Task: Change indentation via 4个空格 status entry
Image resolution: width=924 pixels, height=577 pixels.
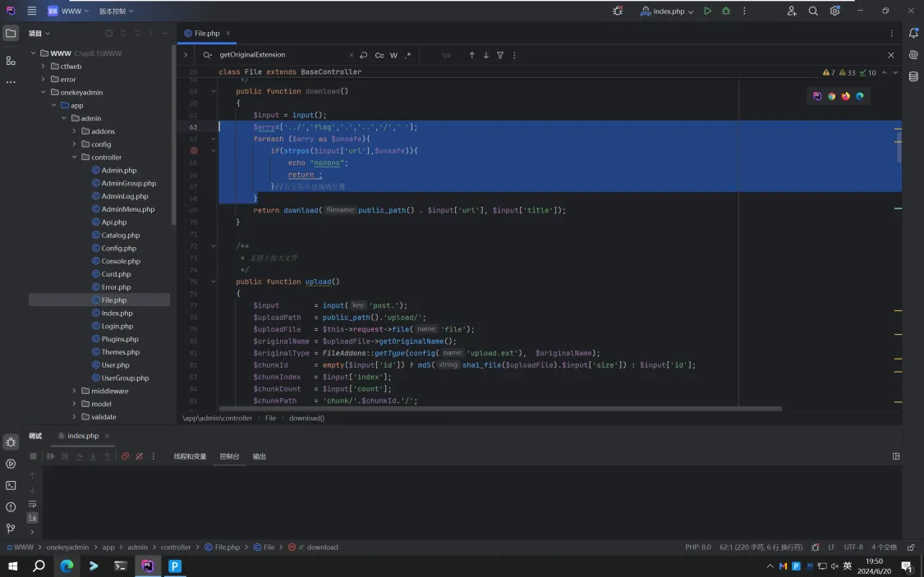Action: 884,547
